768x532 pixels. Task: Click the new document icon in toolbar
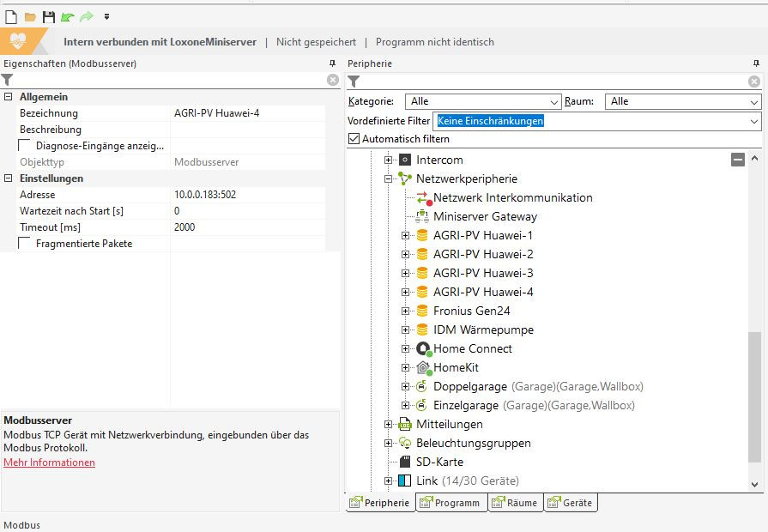[x=11, y=16]
